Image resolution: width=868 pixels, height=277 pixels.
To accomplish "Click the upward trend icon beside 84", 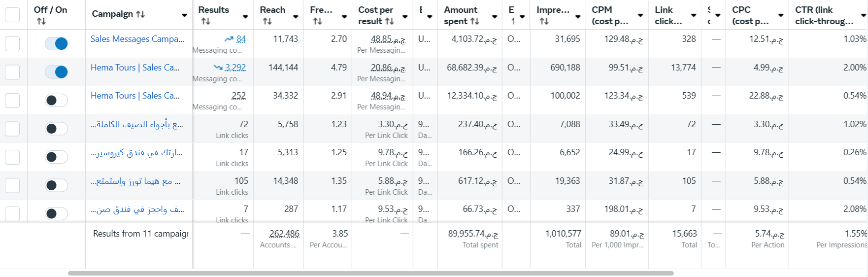I will 229,39.
